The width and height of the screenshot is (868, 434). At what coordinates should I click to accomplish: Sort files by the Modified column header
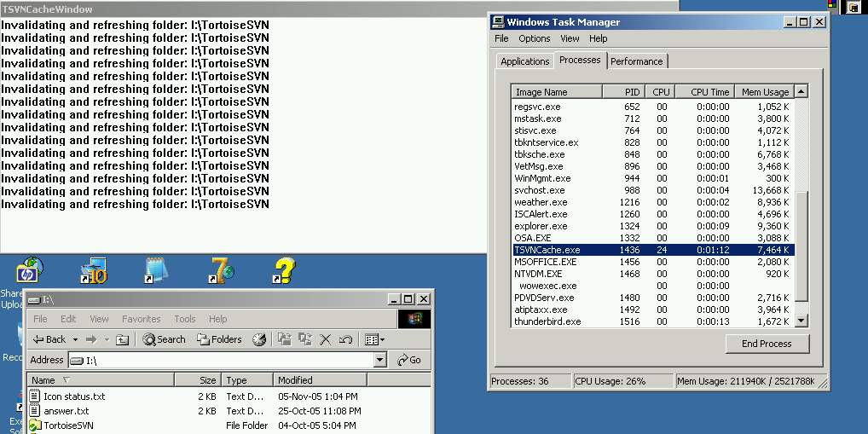tap(320, 380)
